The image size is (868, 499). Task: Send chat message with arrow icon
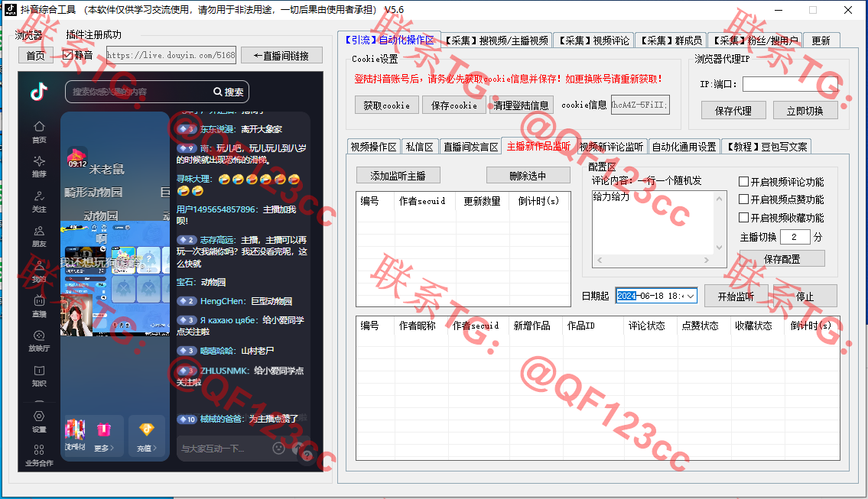click(297, 448)
